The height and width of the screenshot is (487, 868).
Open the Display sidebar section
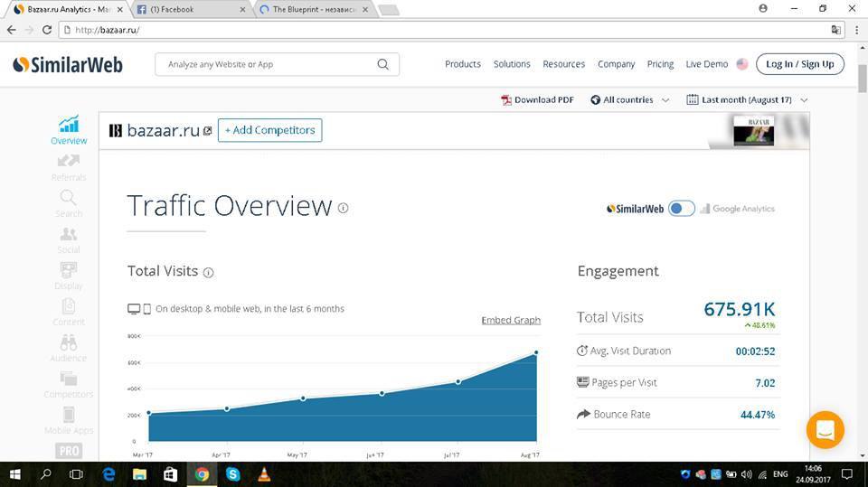coord(69,276)
